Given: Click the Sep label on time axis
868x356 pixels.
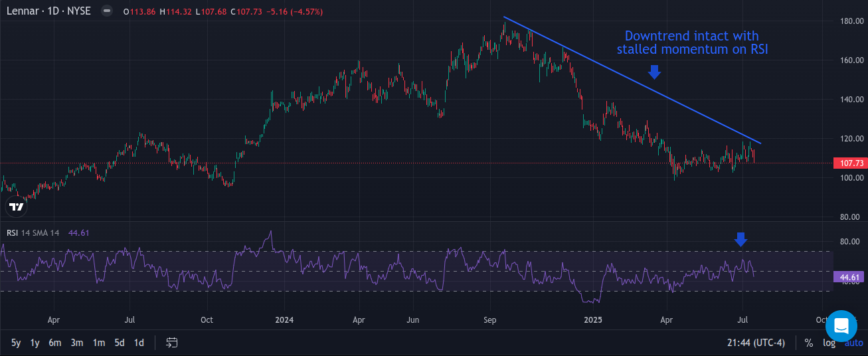Looking at the screenshot, I should [x=489, y=319].
